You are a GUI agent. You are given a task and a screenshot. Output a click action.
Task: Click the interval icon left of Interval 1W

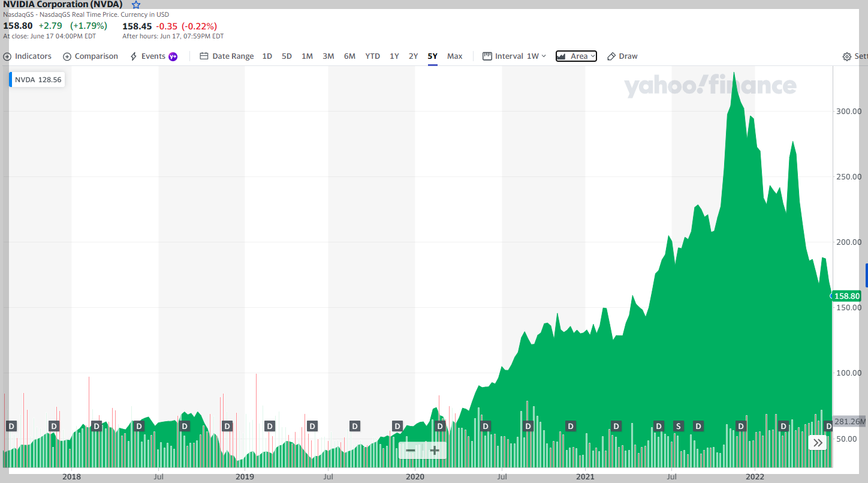[x=487, y=56]
